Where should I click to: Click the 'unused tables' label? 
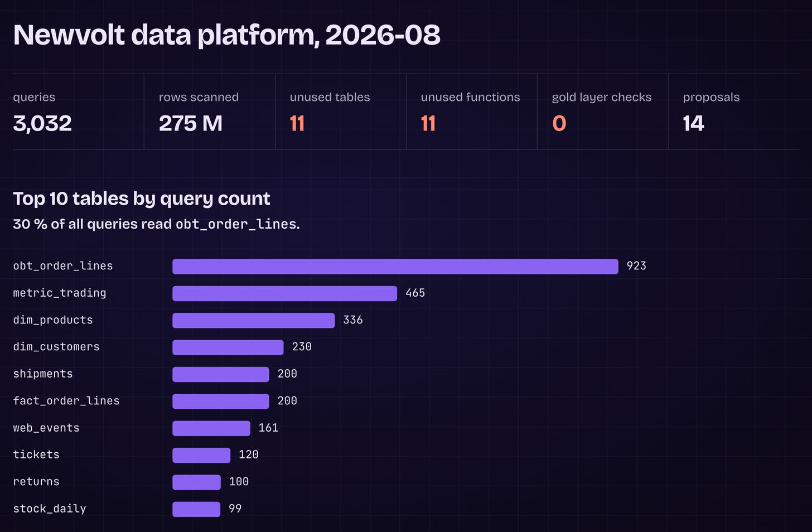(330, 97)
